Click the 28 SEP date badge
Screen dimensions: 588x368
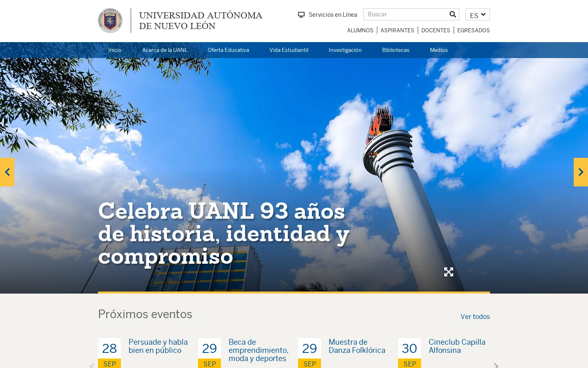coord(109,353)
